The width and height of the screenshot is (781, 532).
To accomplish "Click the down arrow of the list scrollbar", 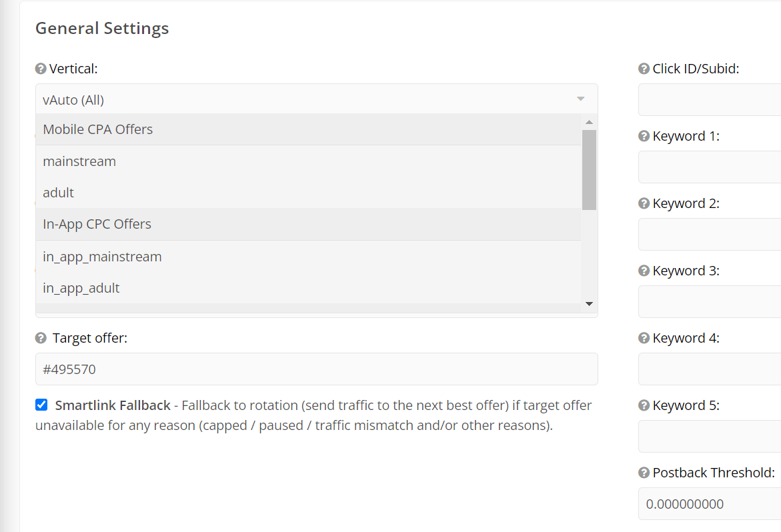I will pos(589,303).
